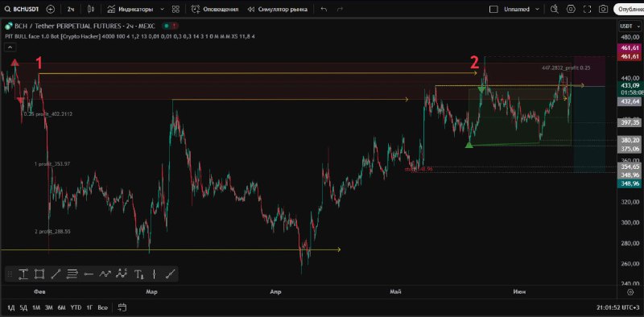Open BCHUSDT symbol search
The width and height of the screenshot is (644, 317).
point(22,9)
